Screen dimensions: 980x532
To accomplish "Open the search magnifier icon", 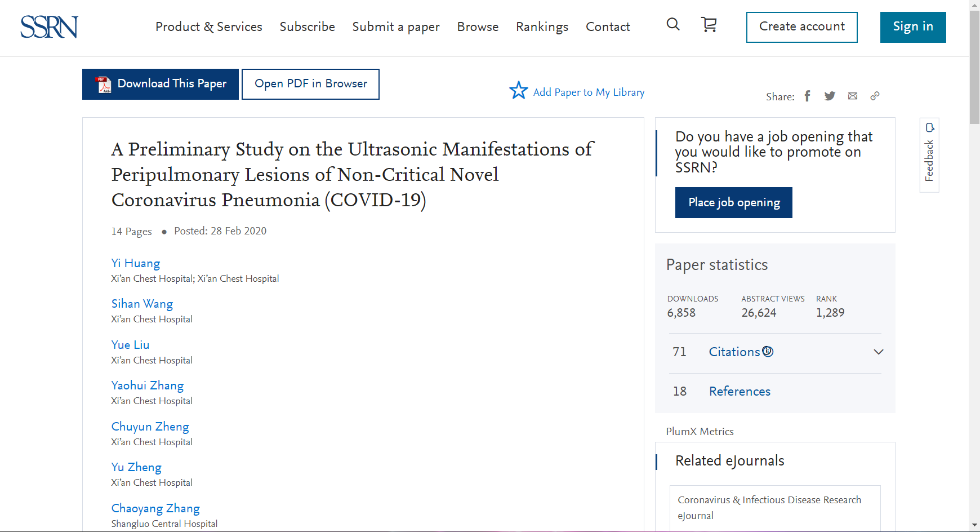I will click(x=673, y=24).
